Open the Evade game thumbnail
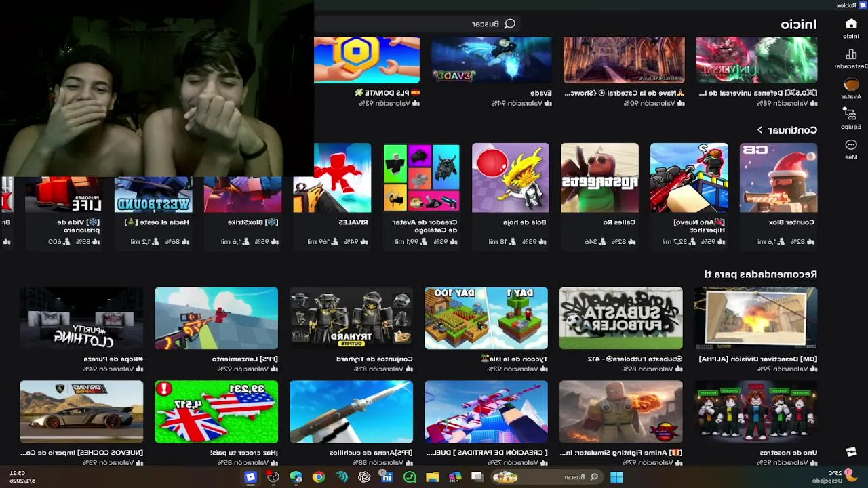The height and width of the screenshot is (488, 868). point(492,60)
